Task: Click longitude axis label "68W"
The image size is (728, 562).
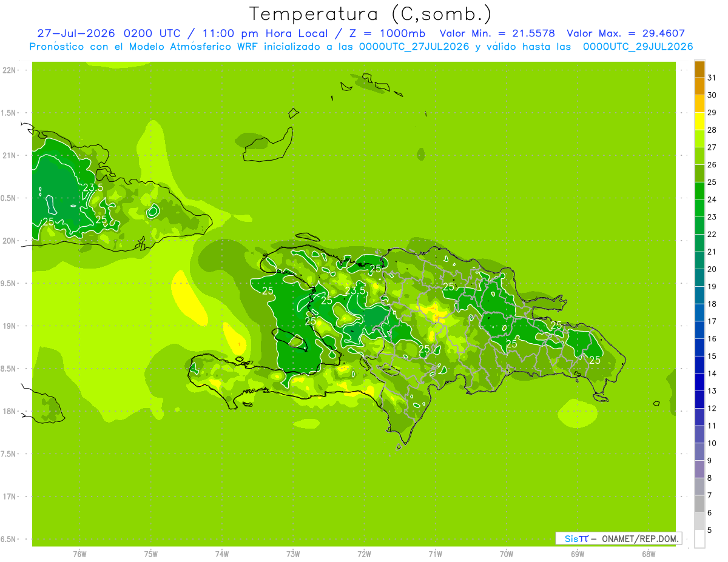Action: pyautogui.click(x=649, y=554)
